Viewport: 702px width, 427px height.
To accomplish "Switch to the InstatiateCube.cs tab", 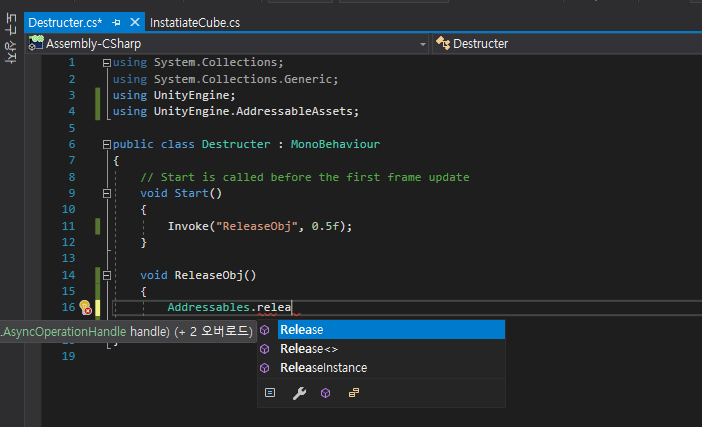I will point(194,21).
